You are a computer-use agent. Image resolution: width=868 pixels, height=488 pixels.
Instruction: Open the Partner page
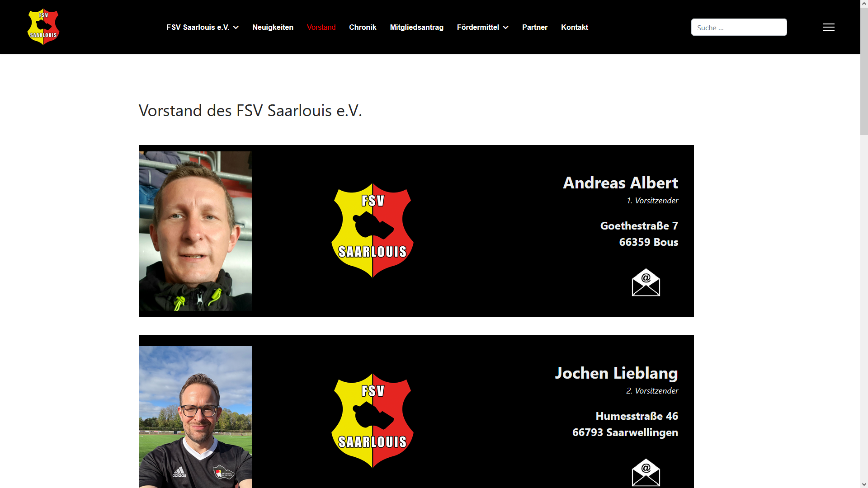point(535,27)
